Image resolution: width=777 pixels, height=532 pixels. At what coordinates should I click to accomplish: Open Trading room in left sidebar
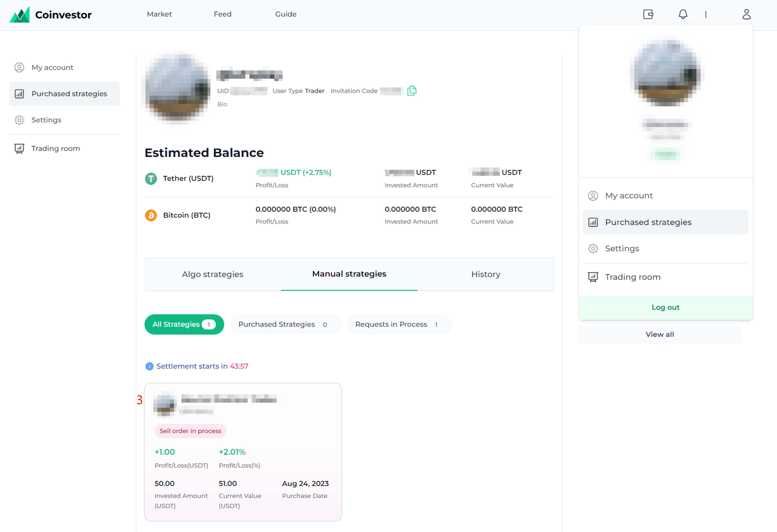pos(64,148)
